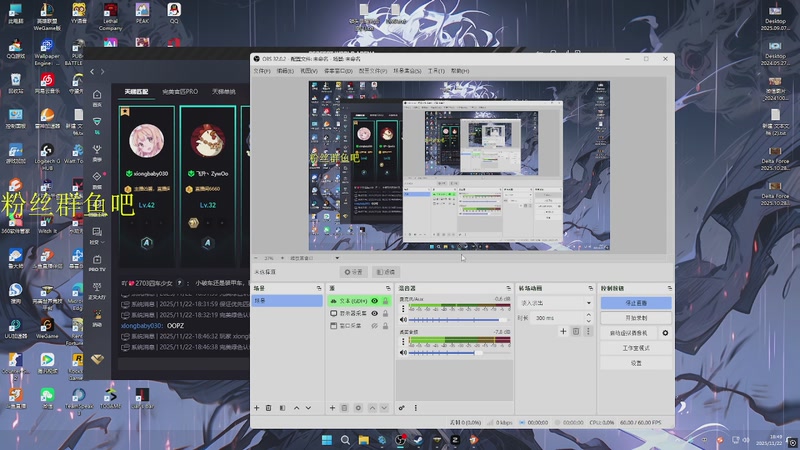
Task: Undock the Controls panel float icon
Action: click(x=669, y=288)
